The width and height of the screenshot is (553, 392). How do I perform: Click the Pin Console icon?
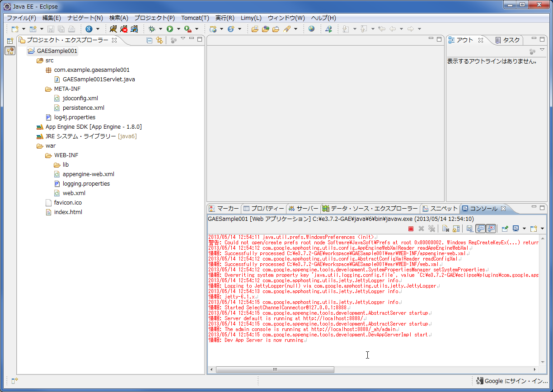coord(505,229)
